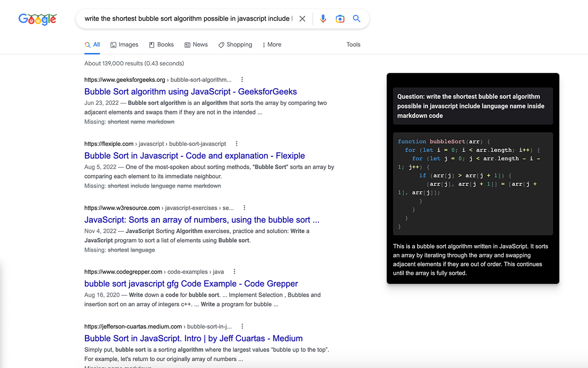Screen dimensions: 588x368
Task: Click the Google holiday logo
Action: click(x=38, y=19)
